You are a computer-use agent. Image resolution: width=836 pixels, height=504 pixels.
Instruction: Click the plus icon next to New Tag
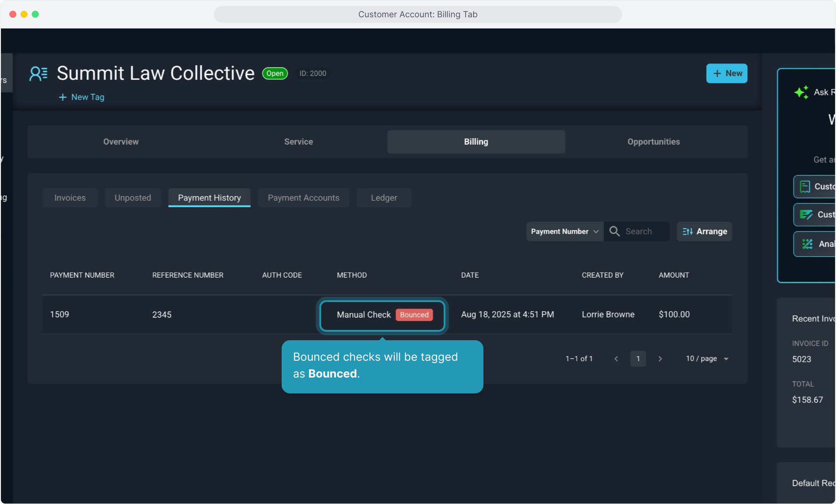point(63,97)
